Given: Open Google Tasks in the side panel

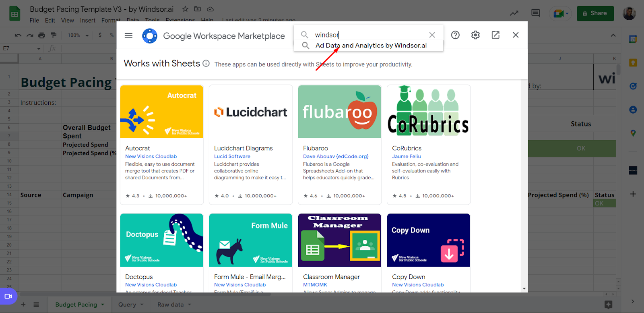Looking at the screenshot, I should point(633,86).
